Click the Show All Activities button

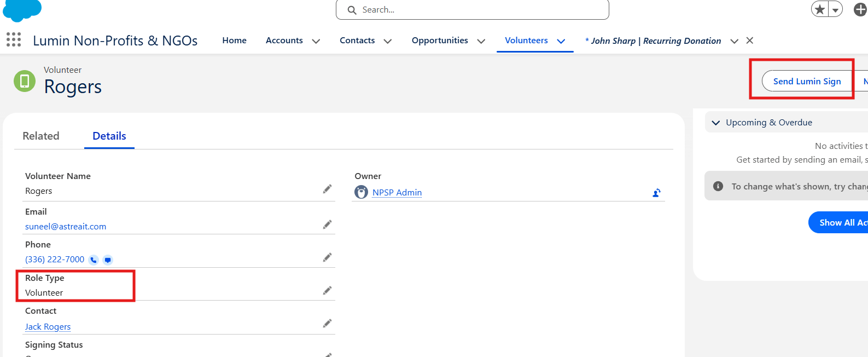pos(840,222)
